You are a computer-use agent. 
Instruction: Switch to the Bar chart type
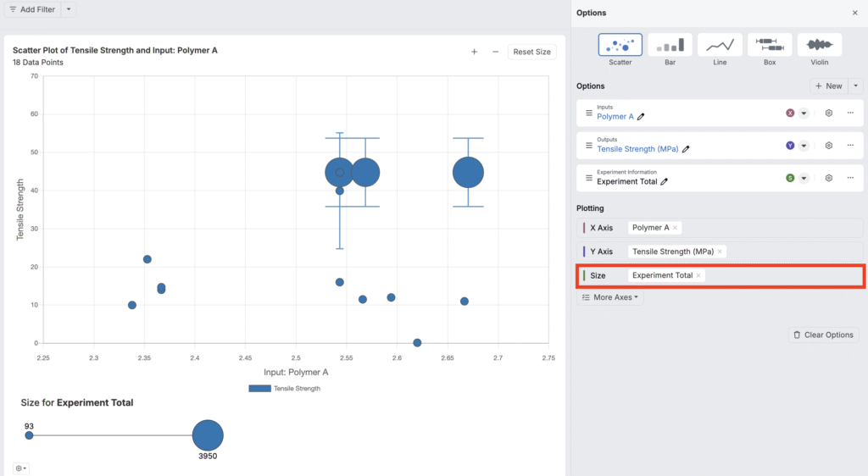point(670,49)
